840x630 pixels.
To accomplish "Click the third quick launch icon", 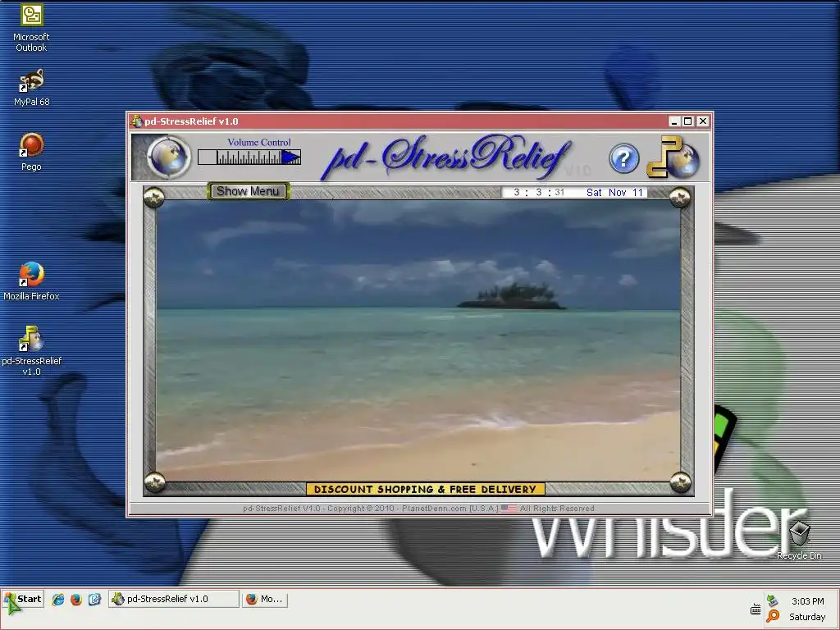I will (x=94, y=600).
